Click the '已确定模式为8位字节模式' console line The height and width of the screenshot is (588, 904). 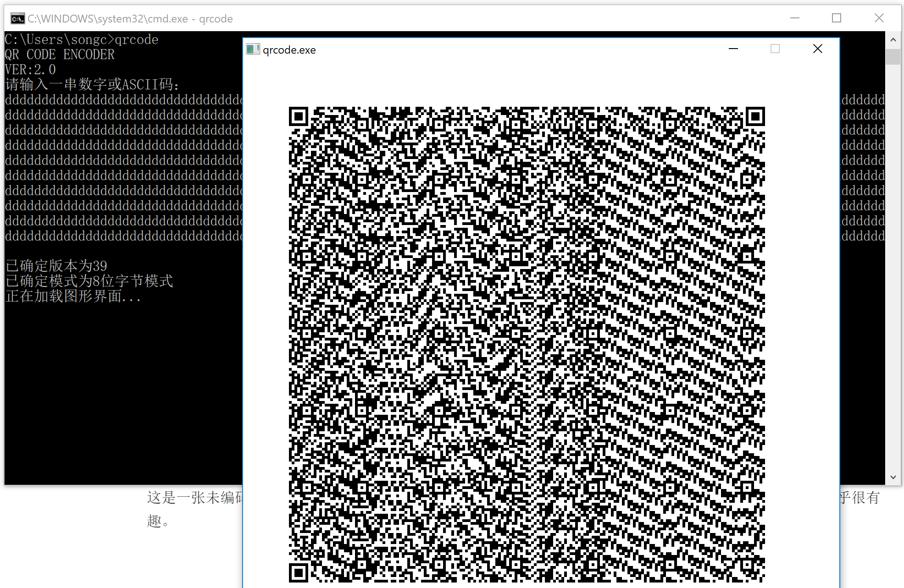(89, 281)
